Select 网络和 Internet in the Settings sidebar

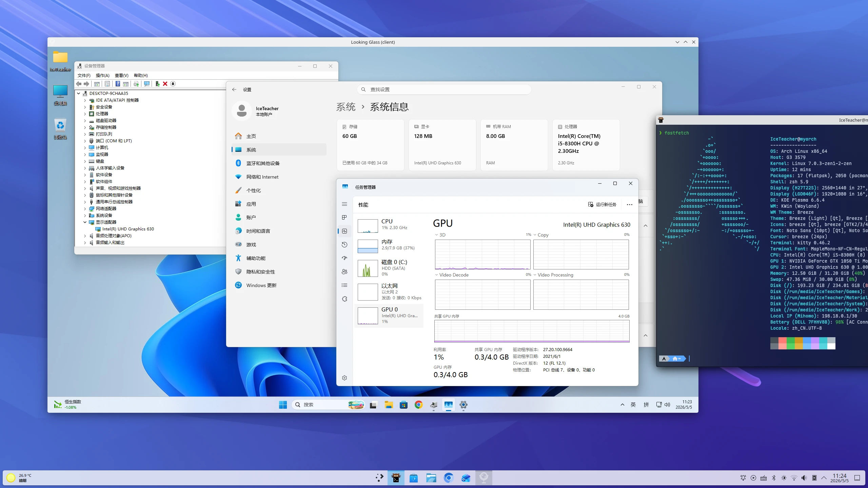[279, 177]
